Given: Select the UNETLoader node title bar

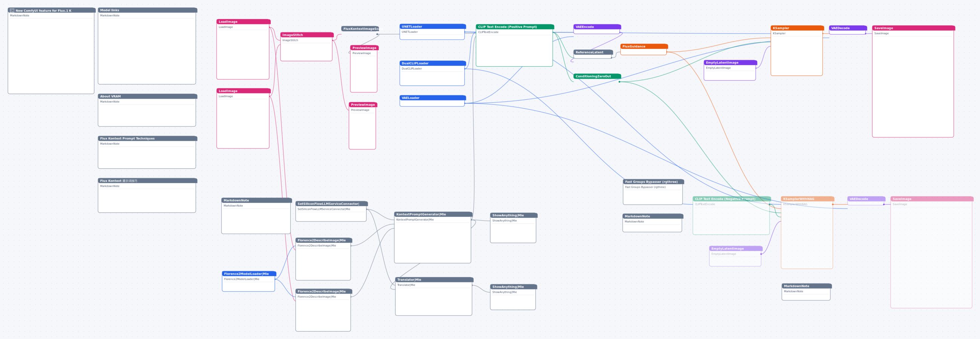Looking at the screenshot, I should pyautogui.click(x=433, y=26).
